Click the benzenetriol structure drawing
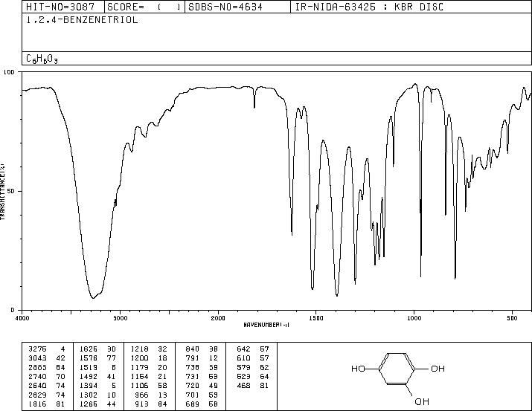 398,378
